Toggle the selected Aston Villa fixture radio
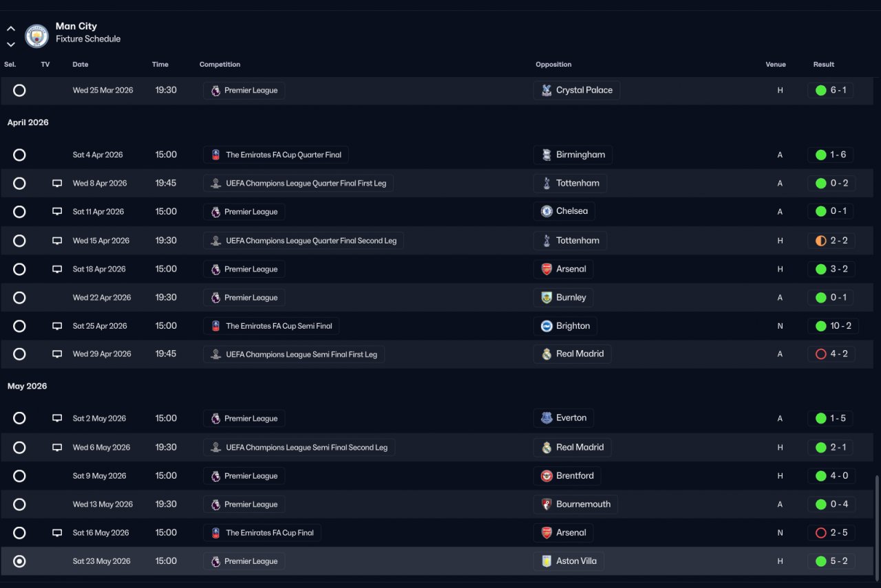Image resolution: width=881 pixels, height=588 pixels. coord(19,561)
